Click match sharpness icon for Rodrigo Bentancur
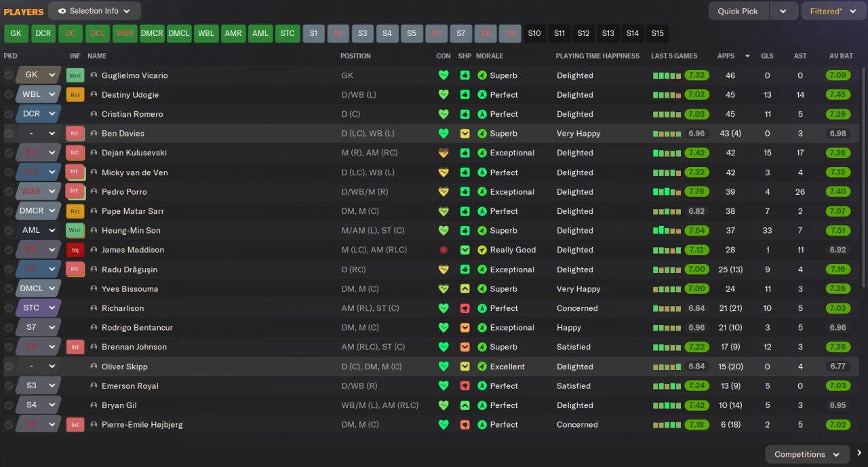The image size is (868, 467). point(465,327)
